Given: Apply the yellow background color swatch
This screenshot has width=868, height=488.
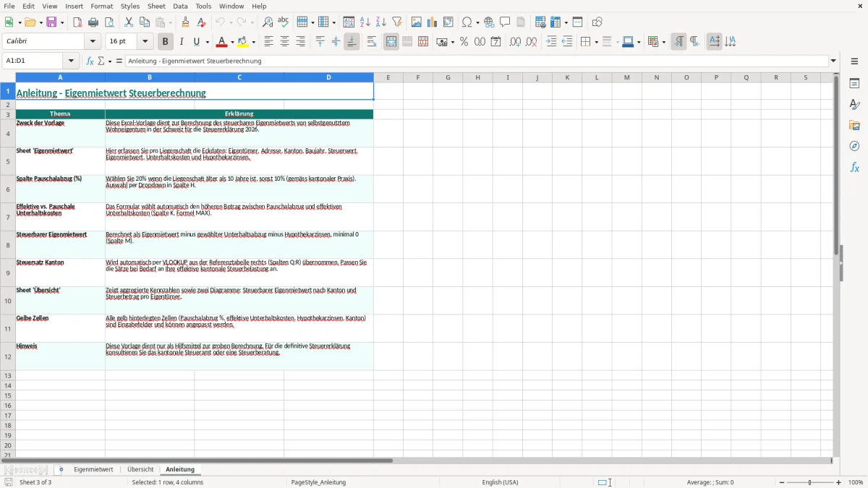Looking at the screenshot, I should 244,42.
